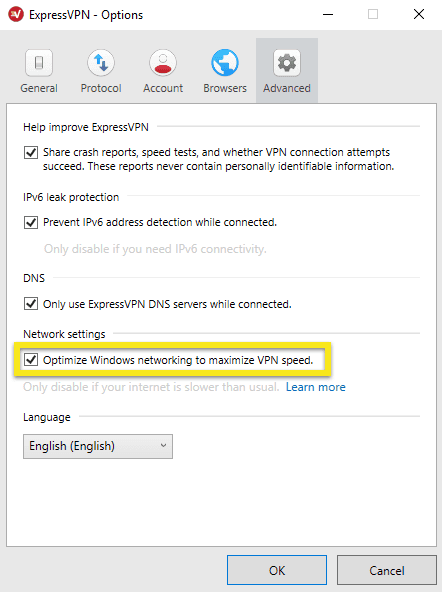This screenshot has width=442, height=592.
Task: Open the Account person icon
Action: 163,63
